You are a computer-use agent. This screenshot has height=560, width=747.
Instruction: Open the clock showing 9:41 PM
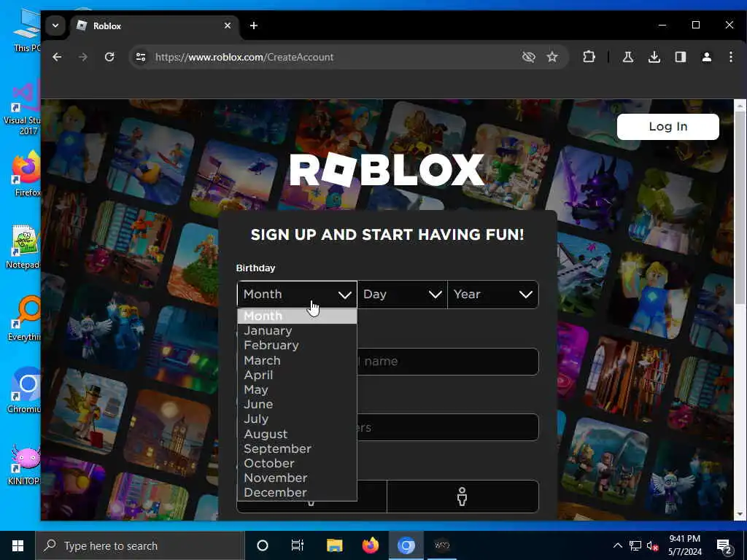(x=684, y=545)
